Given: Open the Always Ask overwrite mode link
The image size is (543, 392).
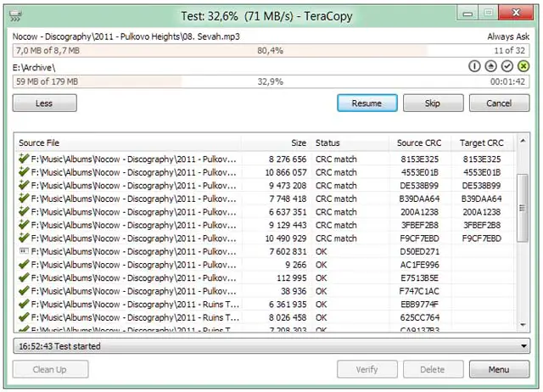Looking at the screenshot, I should [x=508, y=36].
